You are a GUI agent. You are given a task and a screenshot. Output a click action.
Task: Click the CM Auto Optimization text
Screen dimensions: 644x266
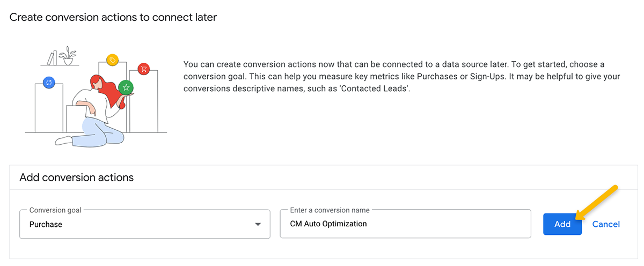point(328,224)
